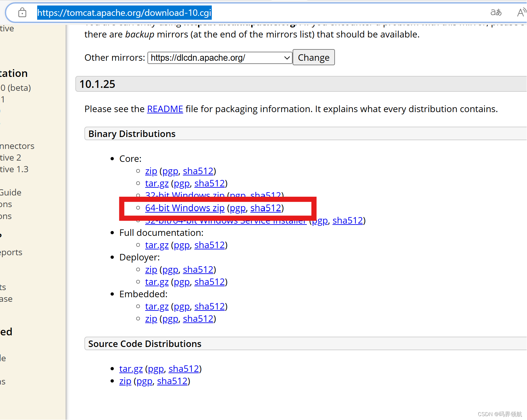The image size is (527, 420).
Task: Open sidebar link ending in '0 (beta)'
Action: click(x=16, y=88)
